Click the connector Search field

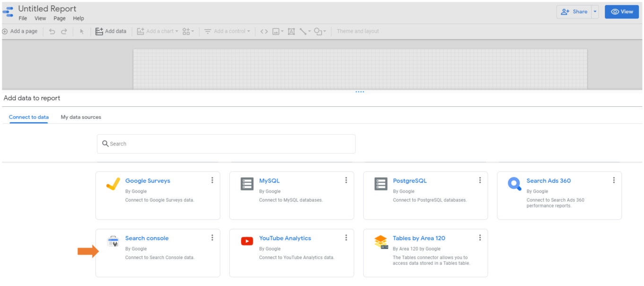(226, 144)
